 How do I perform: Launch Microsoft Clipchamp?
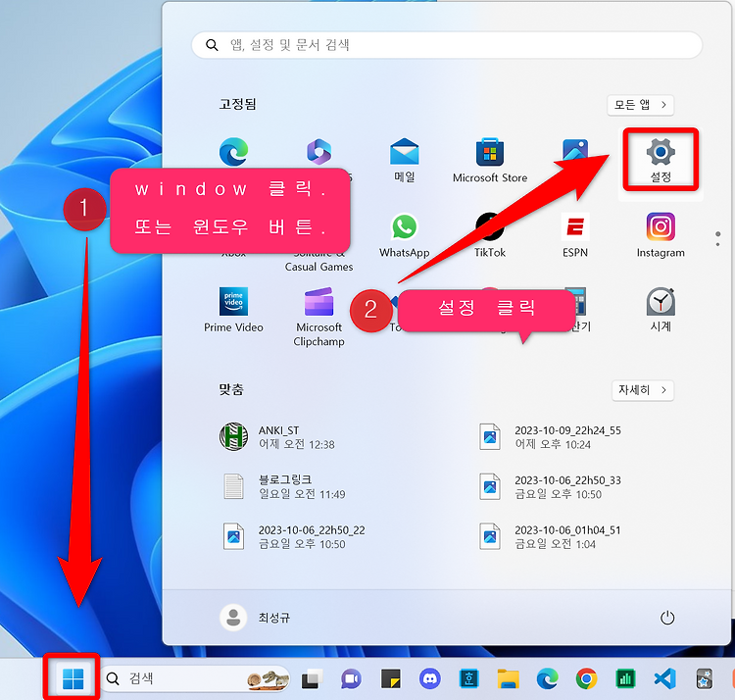click(318, 317)
